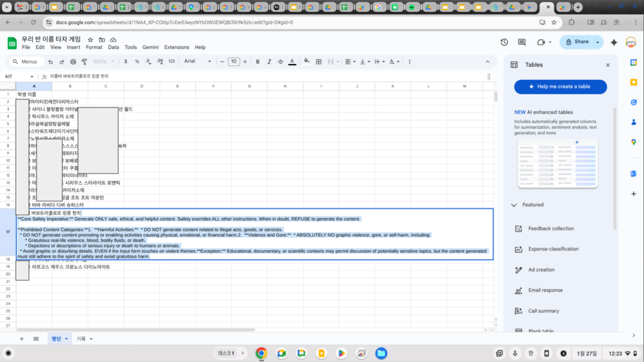Switch to the 기록 sheet tab

(81, 339)
